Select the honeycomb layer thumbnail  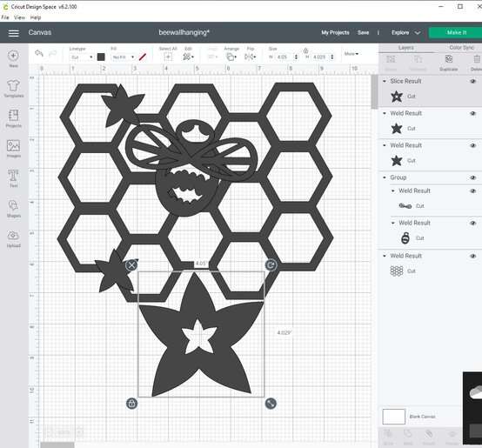pos(397,271)
